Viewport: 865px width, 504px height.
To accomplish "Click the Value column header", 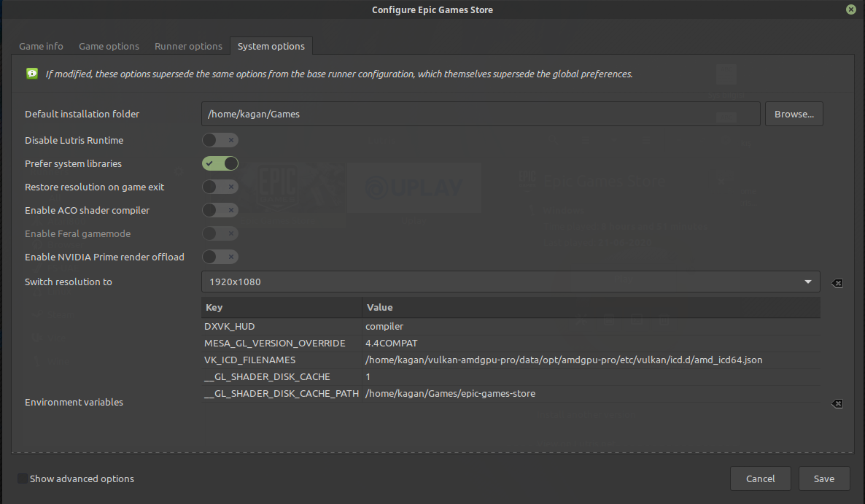I will click(591, 308).
